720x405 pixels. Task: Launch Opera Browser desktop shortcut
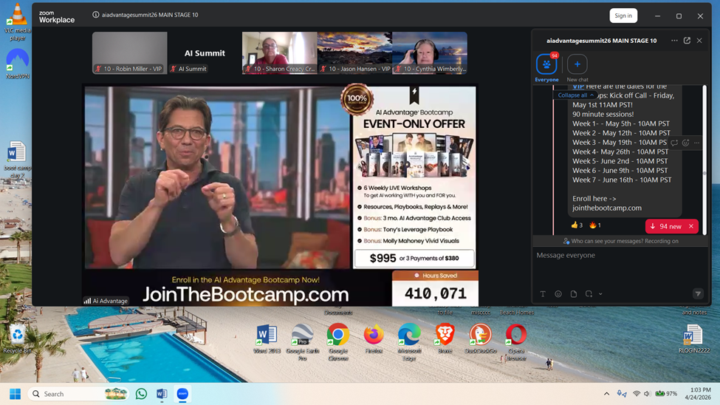tap(516, 342)
